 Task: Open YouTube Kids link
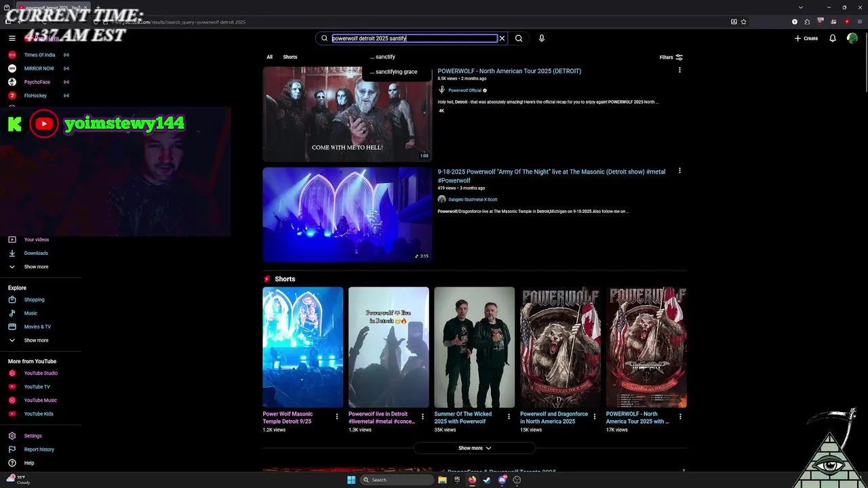coord(39,414)
